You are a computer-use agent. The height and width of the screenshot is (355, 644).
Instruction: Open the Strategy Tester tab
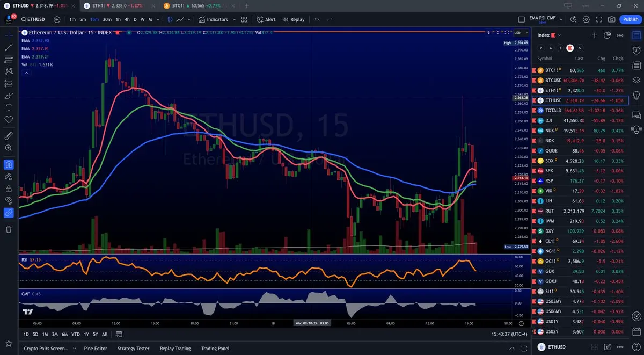[x=133, y=349]
